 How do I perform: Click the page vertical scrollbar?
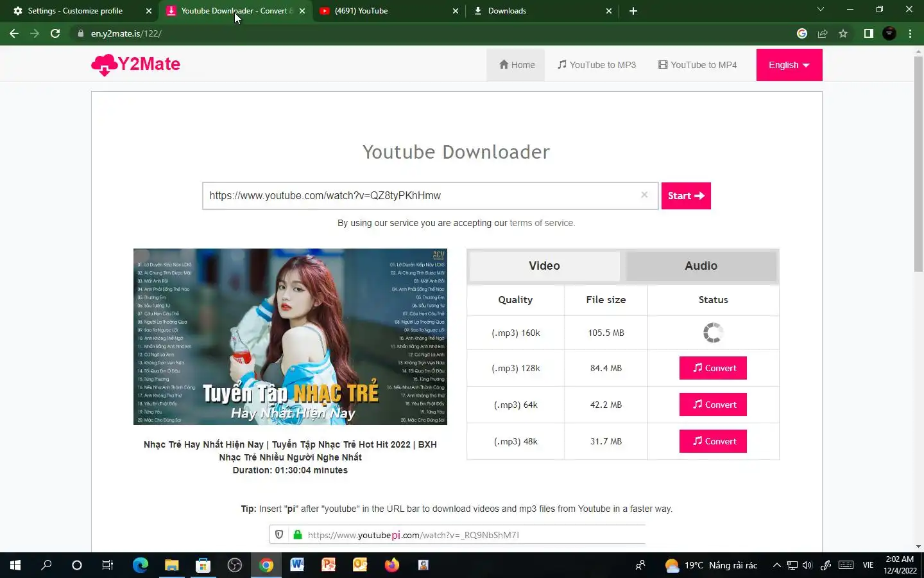[x=918, y=164]
